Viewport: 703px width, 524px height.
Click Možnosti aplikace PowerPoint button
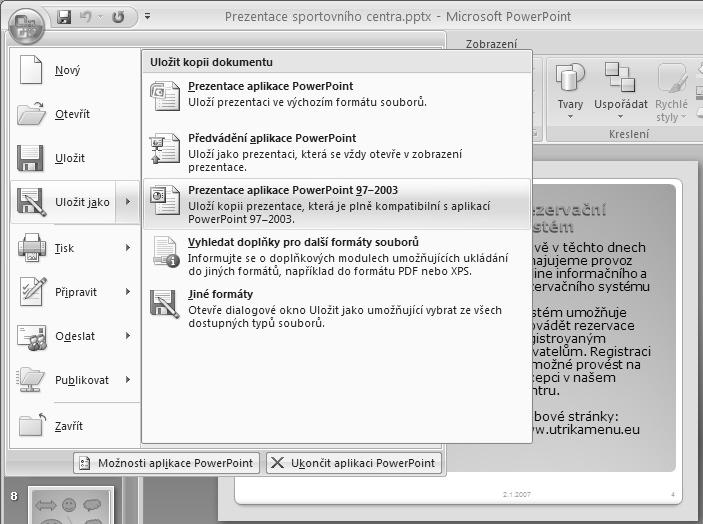pyautogui.click(x=167, y=463)
